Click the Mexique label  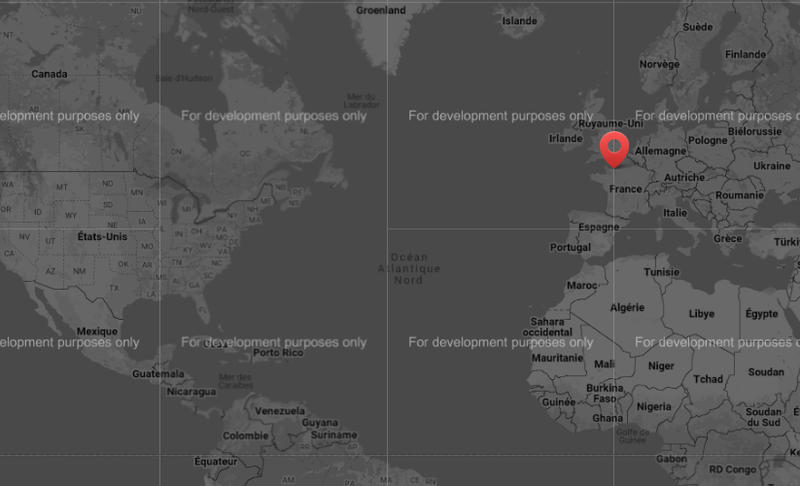(97, 331)
